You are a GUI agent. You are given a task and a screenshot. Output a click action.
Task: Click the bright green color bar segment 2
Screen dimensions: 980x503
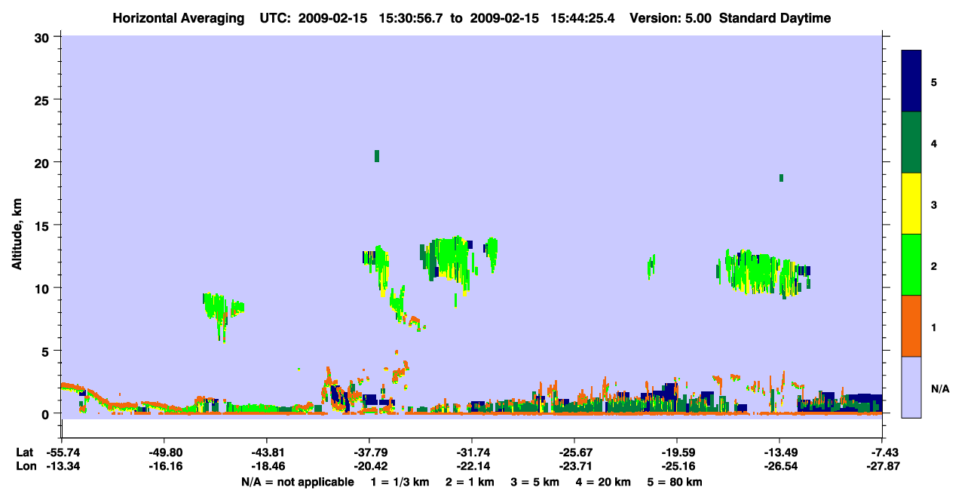pyautogui.click(x=911, y=265)
